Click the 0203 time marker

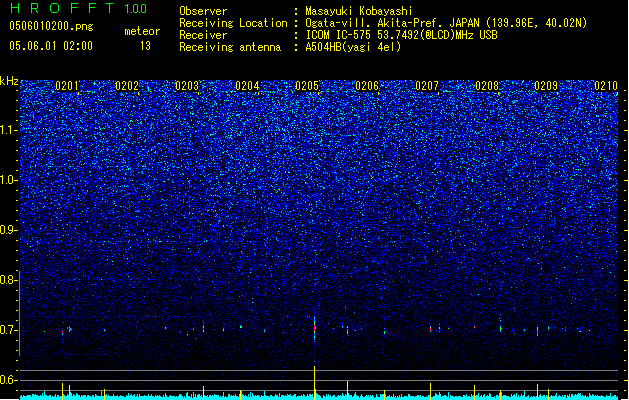pos(187,86)
